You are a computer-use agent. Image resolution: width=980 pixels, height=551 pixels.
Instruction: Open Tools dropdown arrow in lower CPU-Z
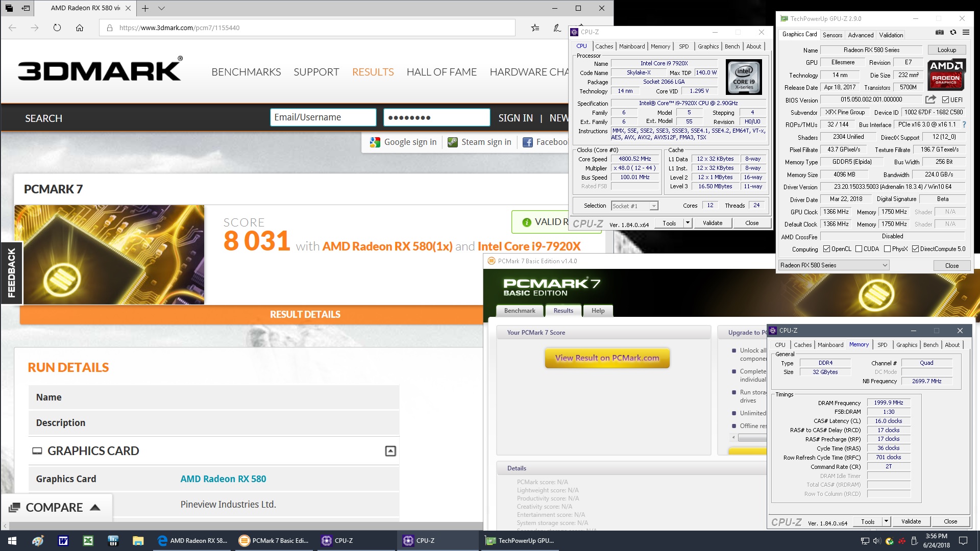tap(887, 521)
